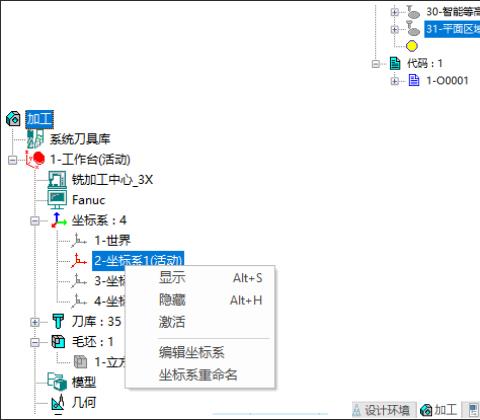Click the green 代码 document icon

point(395,63)
